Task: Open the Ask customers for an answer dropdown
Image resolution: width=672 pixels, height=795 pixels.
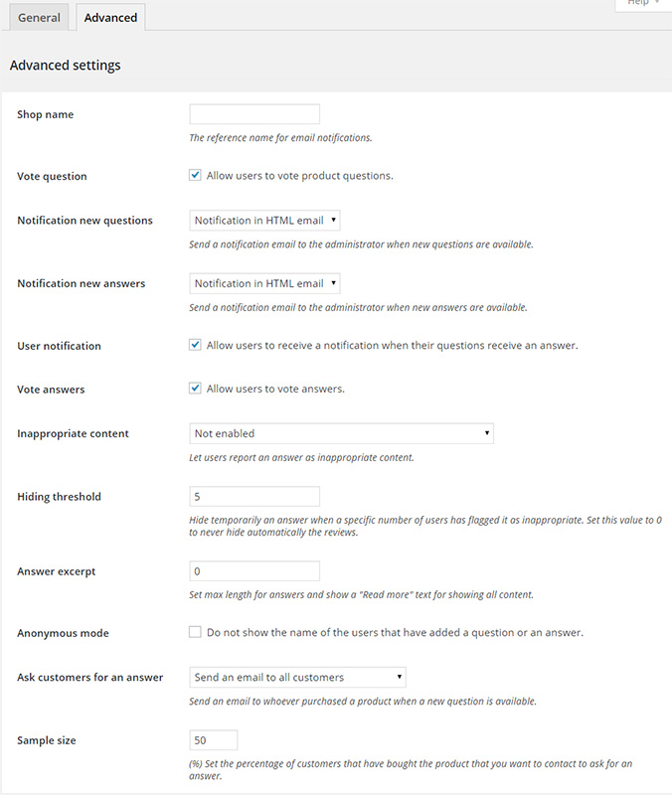Action: pyautogui.click(x=297, y=678)
